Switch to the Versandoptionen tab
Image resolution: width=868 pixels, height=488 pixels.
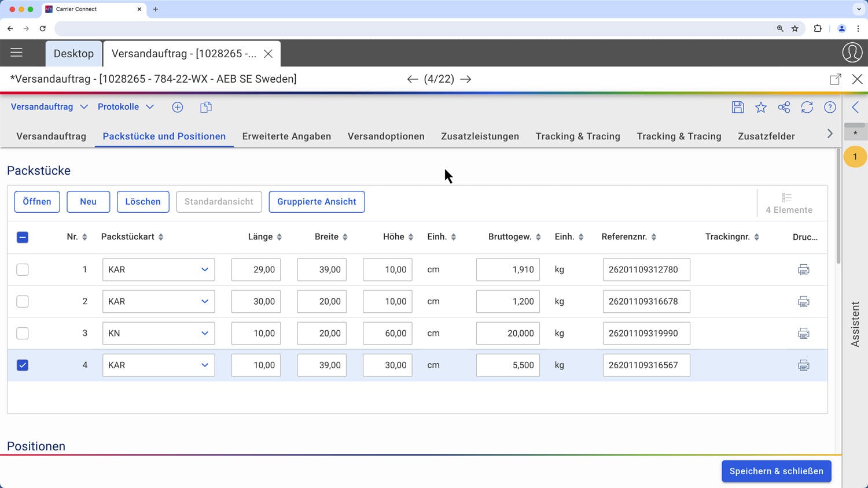[386, 136]
